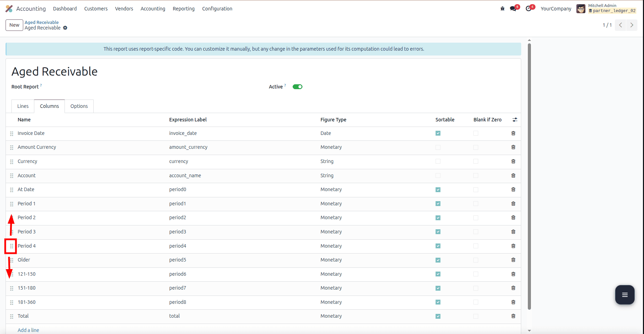
Task: Open the YourCompany company switcher
Action: click(556, 9)
